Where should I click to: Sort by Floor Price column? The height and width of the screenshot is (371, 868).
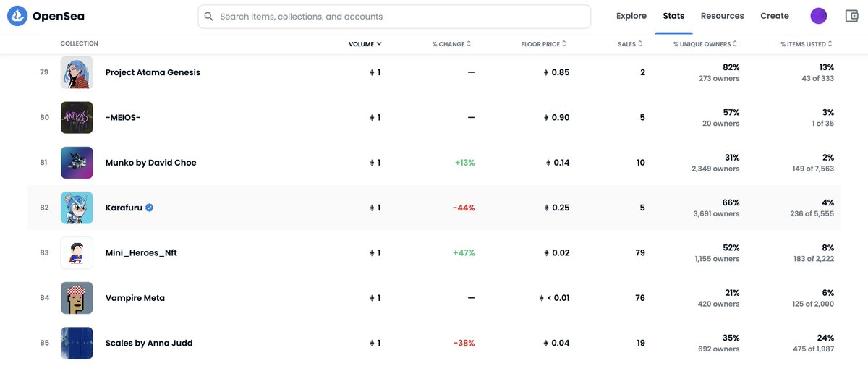[544, 44]
